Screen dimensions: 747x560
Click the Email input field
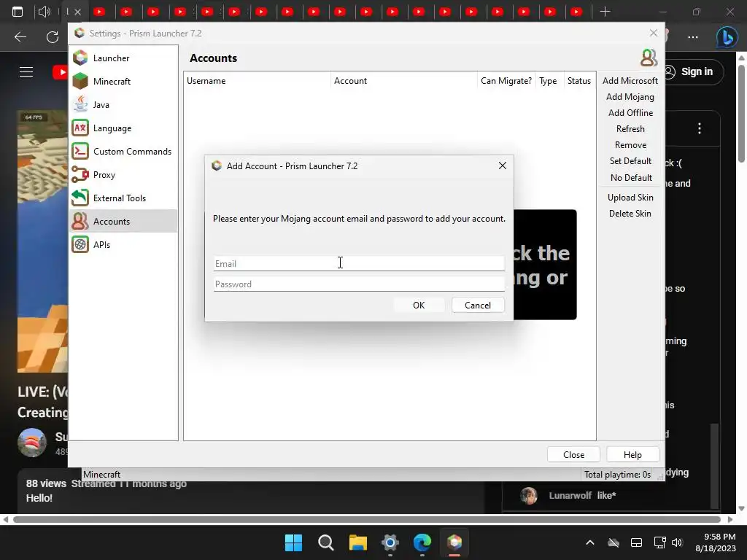[x=359, y=263]
